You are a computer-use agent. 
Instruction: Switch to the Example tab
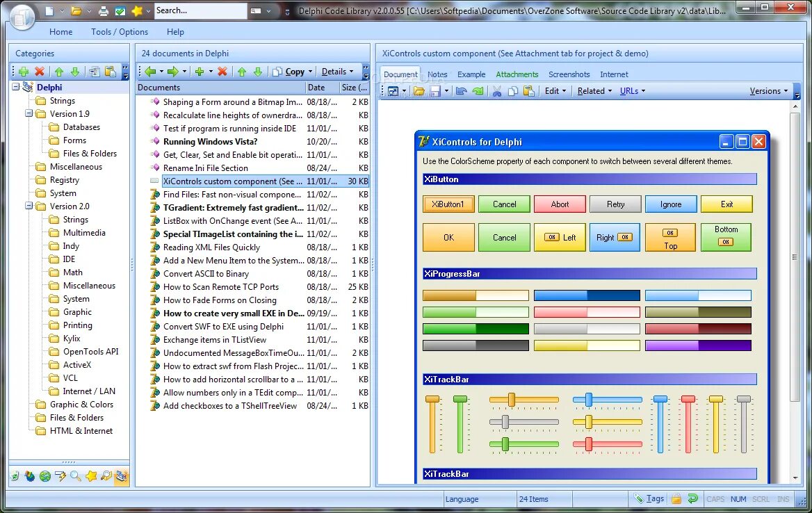coord(471,74)
